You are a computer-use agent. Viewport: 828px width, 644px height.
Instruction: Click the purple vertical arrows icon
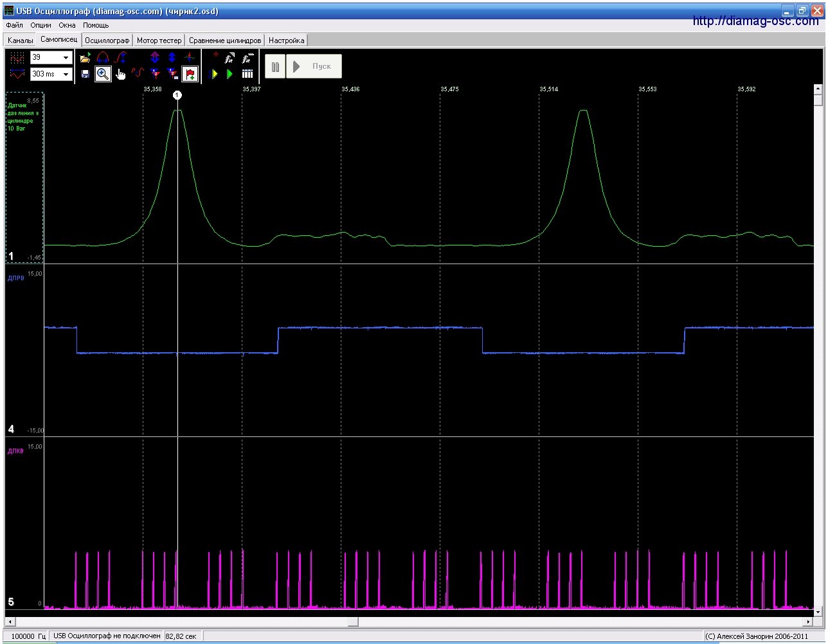point(155,58)
